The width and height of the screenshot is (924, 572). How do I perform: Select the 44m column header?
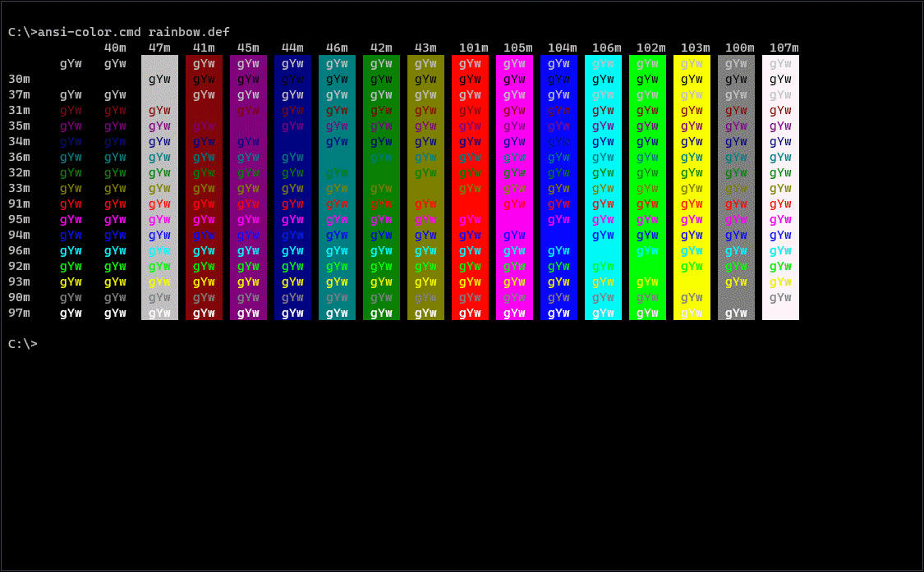coord(293,48)
